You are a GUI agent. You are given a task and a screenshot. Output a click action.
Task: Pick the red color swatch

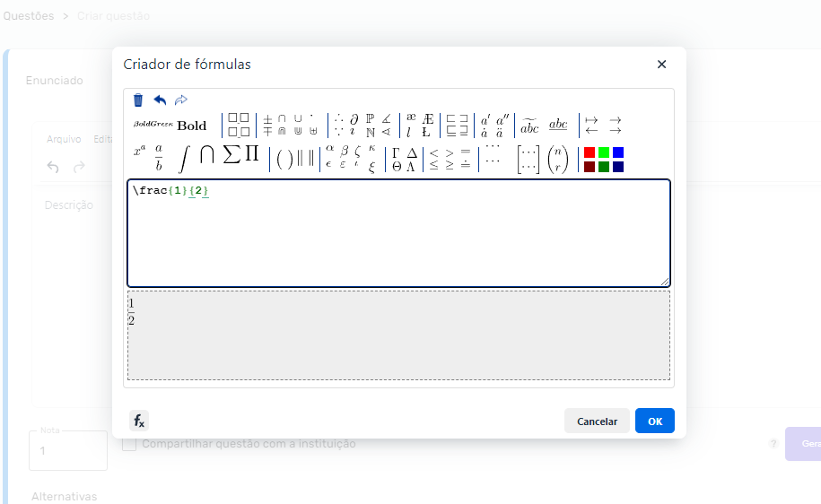590,152
